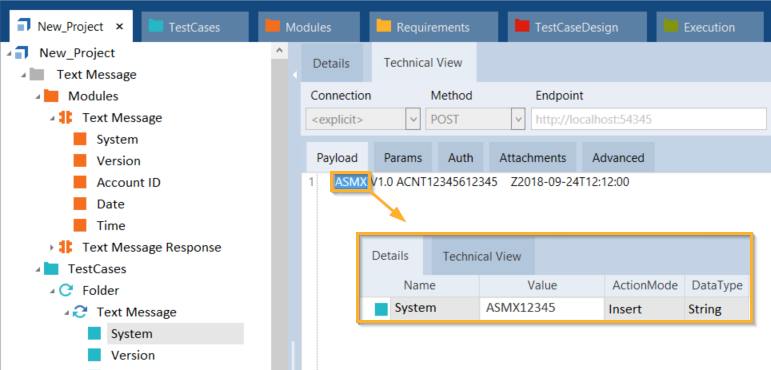
Task: Switch to the Params tab
Action: coord(403,158)
